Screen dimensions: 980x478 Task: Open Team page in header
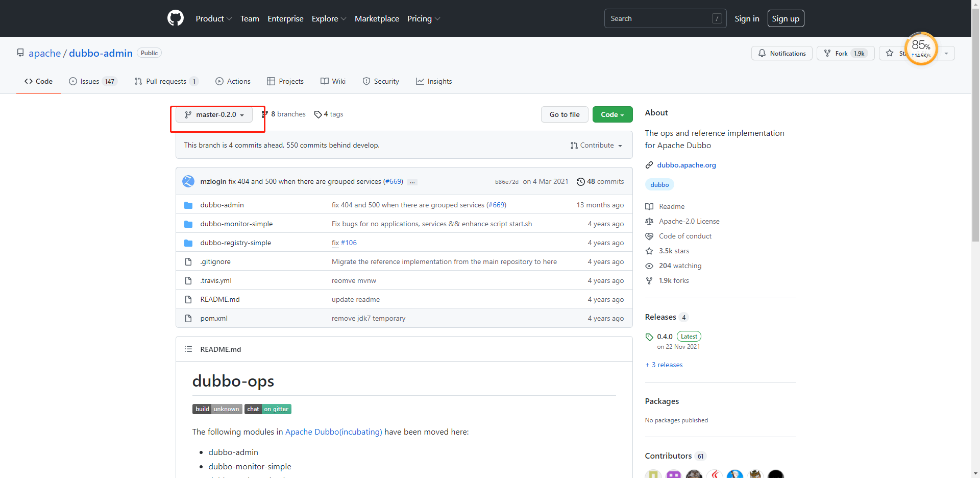coord(250,18)
